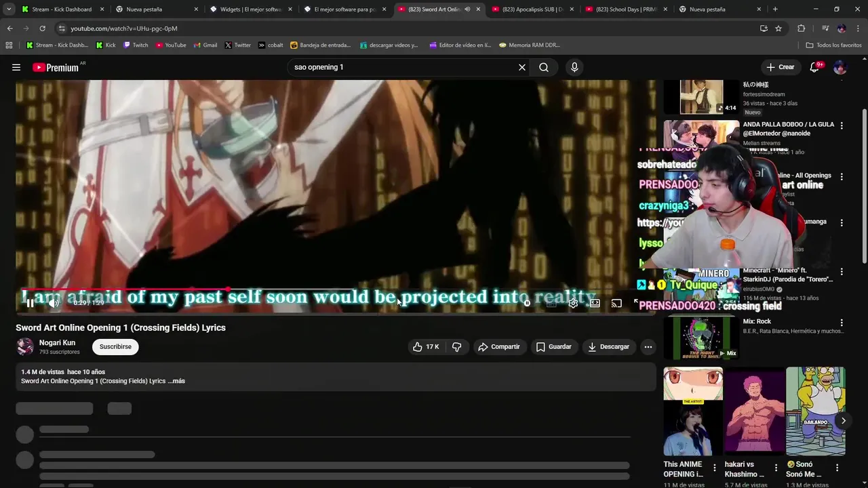Open the YouTube account avatar menu
Screen dimensions: 868x488
click(x=840, y=67)
